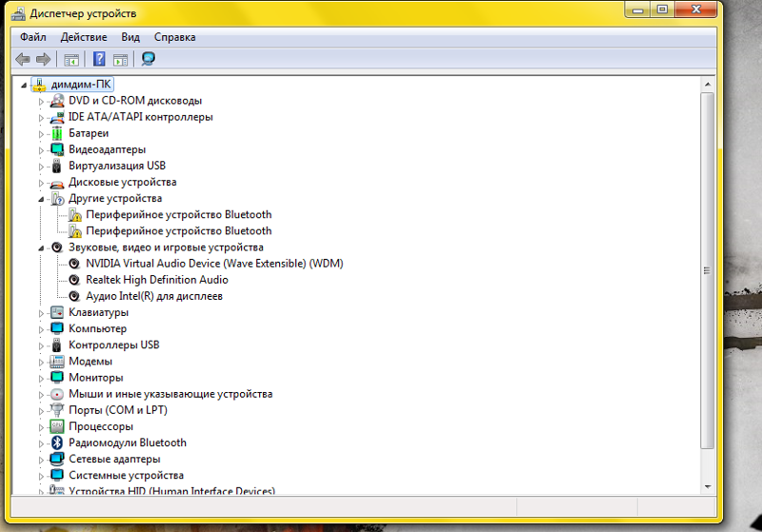Click the Батареи battery icon
This screenshot has height=532, width=762.
57,133
